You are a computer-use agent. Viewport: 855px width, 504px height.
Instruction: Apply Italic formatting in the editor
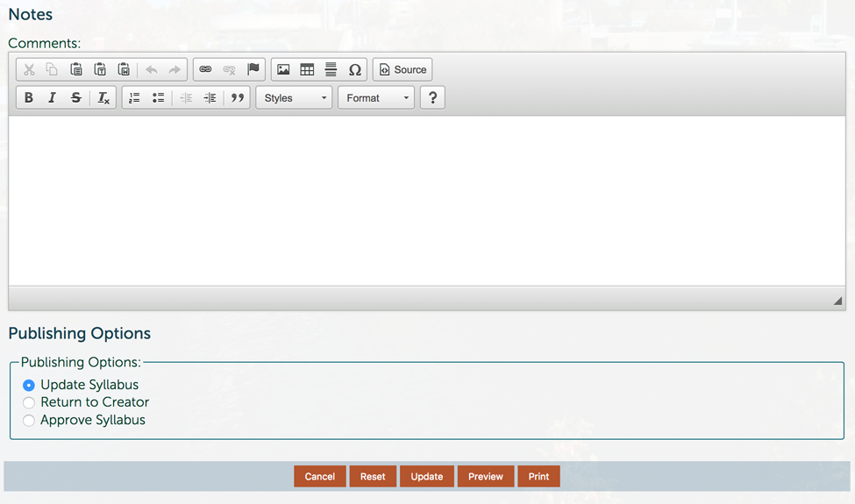52,98
